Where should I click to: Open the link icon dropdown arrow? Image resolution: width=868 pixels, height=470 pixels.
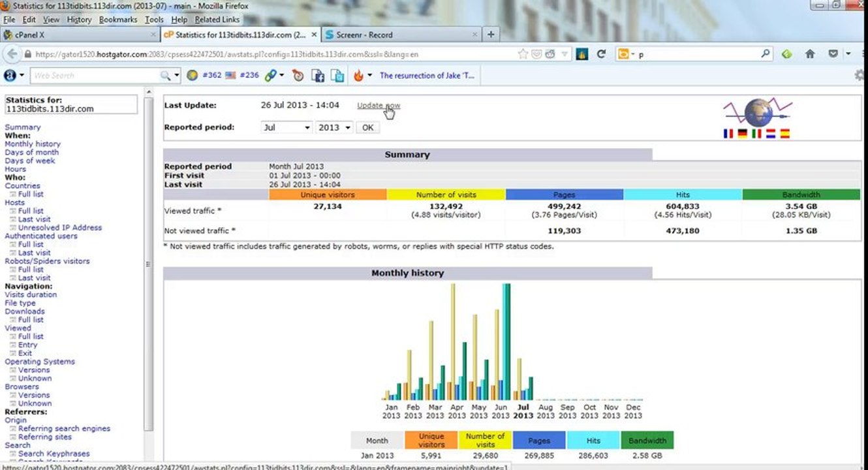coord(281,75)
